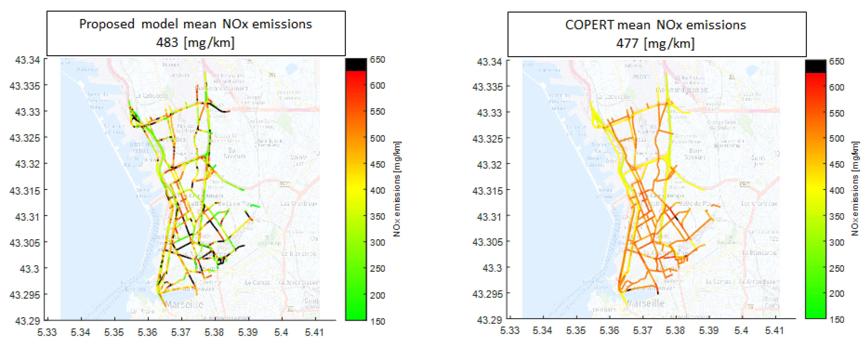Click 5.33 x-axis tick on left plot
868x342 pixels.
(47, 332)
